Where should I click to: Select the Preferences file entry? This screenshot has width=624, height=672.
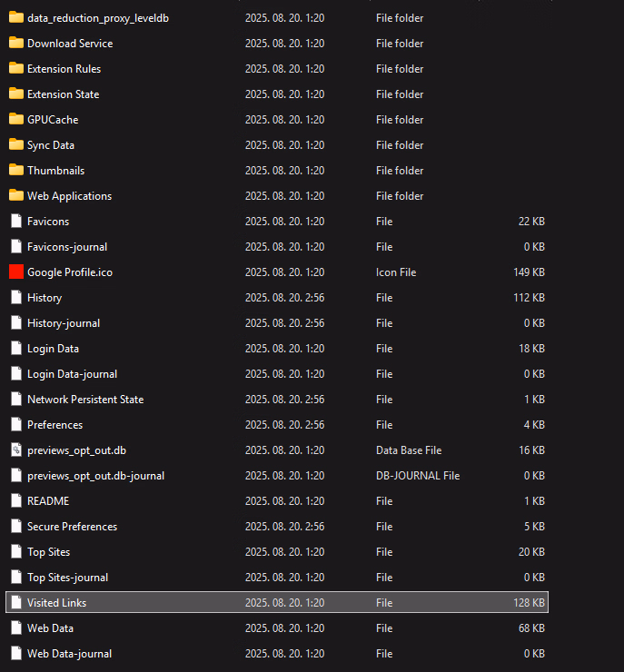[54, 425]
